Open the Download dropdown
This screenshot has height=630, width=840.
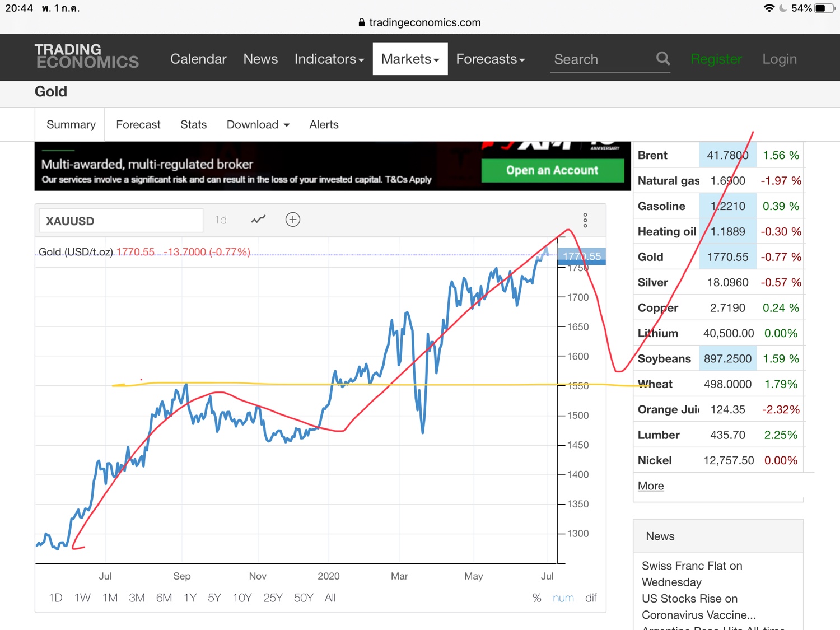tap(258, 124)
